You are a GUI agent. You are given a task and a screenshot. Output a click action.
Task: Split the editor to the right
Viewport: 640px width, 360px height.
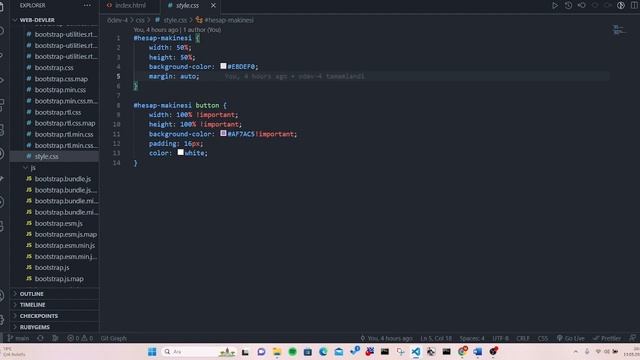click(635, 5)
